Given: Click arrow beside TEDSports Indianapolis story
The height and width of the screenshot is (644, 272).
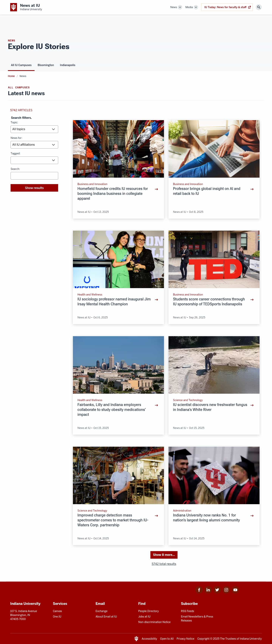Looking at the screenshot, I should (252, 299).
